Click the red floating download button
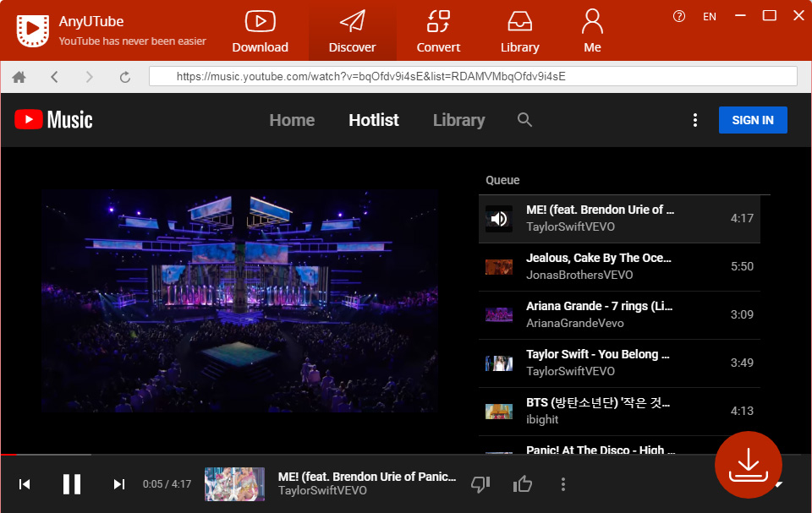The height and width of the screenshot is (513, 812). click(x=748, y=464)
